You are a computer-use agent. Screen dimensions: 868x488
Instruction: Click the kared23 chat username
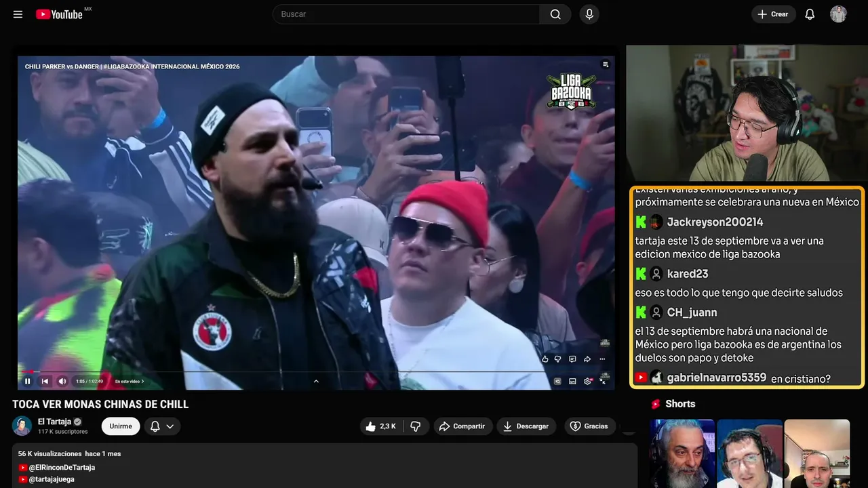[687, 274]
